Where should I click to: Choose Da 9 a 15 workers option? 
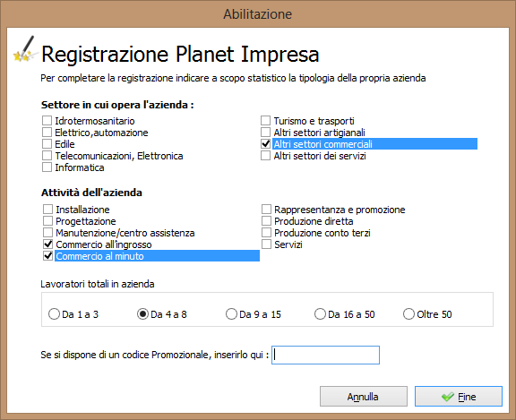coord(231,314)
